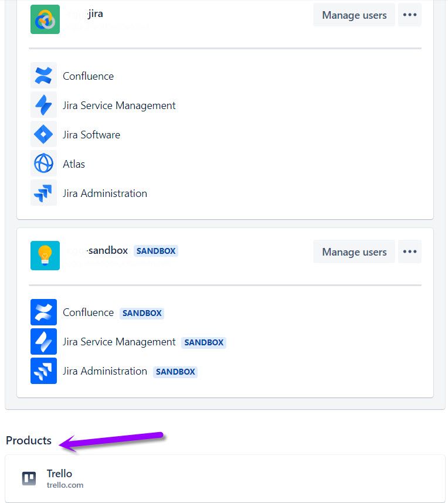The width and height of the screenshot is (448, 503).
Task: Click the sandbox Jira Administration icon
Action: tap(43, 371)
